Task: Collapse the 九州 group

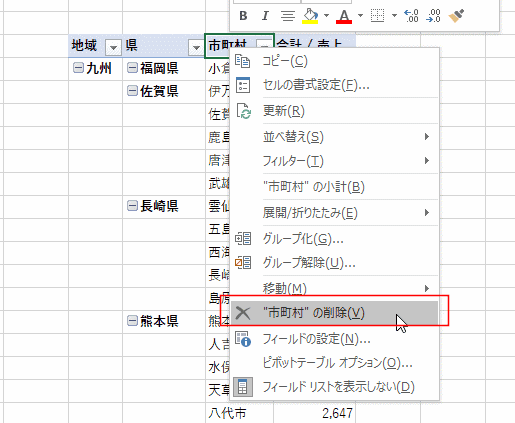Action: (x=78, y=68)
